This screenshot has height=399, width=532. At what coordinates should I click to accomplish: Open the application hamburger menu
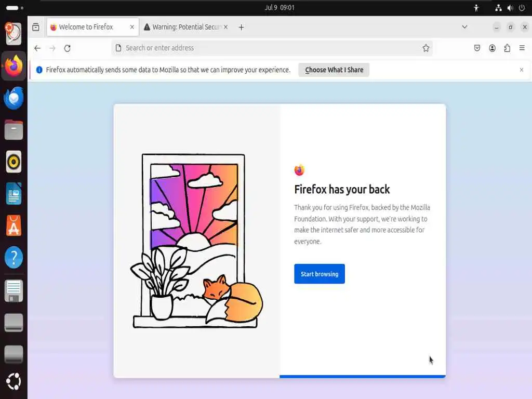click(x=522, y=48)
